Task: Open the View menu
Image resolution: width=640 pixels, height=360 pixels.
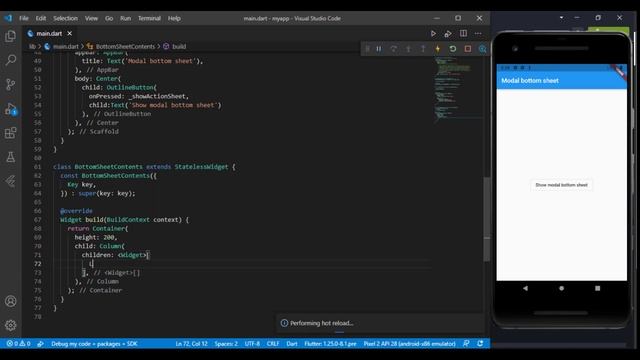Action: pyautogui.click(x=91, y=18)
